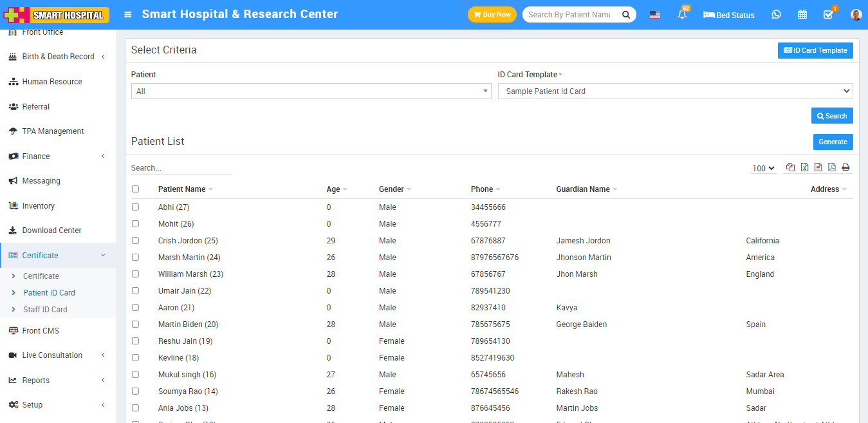Click the Generate button
Image resolution: width=868 pixels, height=423 pixels.
tap(833, 142)
